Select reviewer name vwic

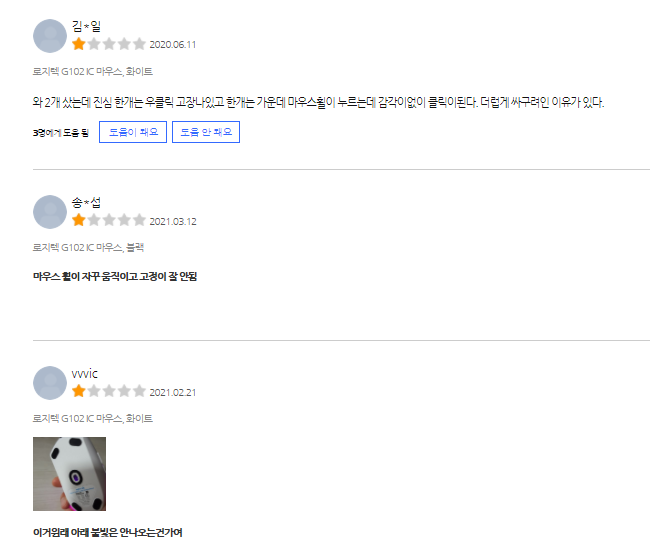(x=85, y=373)
